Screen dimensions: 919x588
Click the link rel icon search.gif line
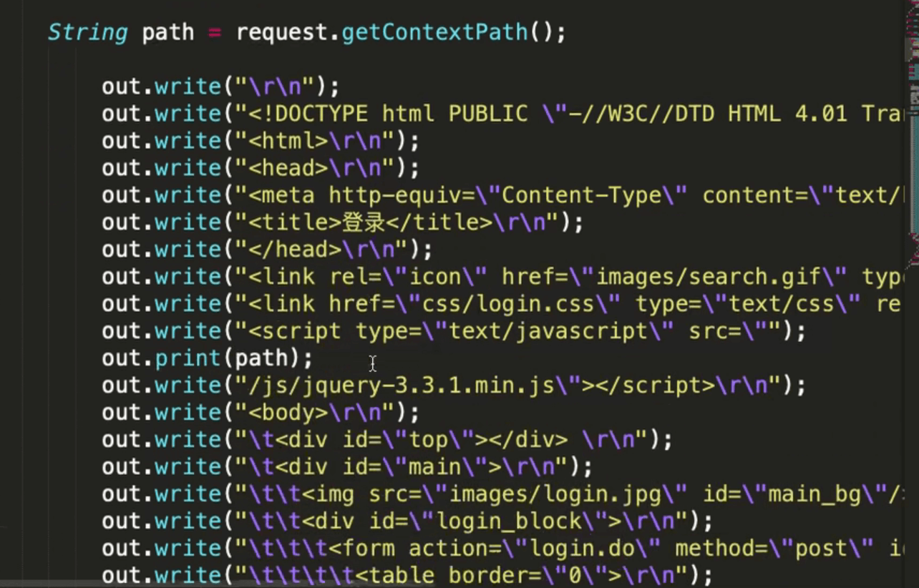pos(504,277)
